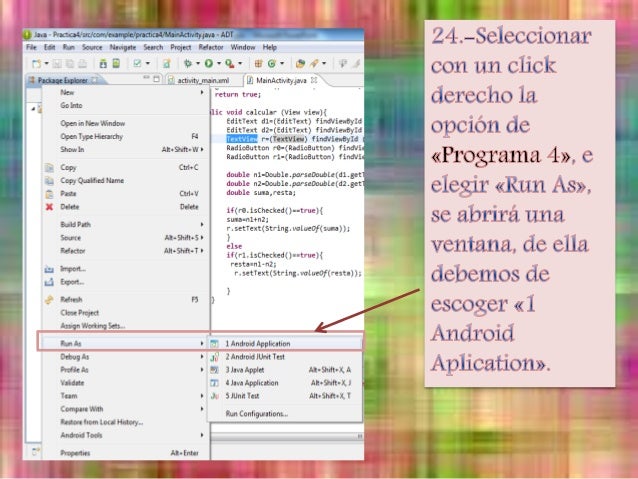Click the green Run play button

pyautogui.click(x=209, y=63)
